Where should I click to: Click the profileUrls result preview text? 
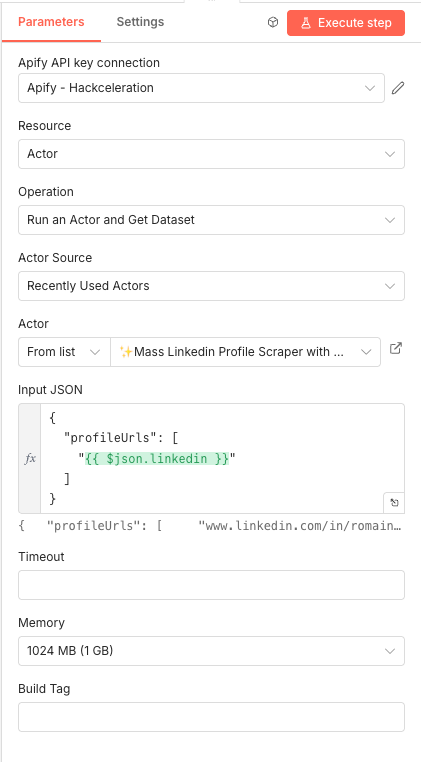click(x=211, y=525)
